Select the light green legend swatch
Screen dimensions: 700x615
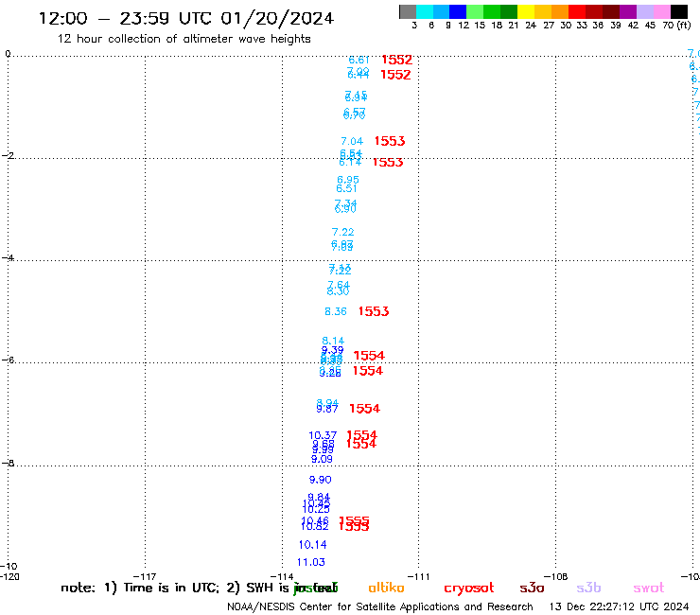pyautogui.click(x=475, y=11)
